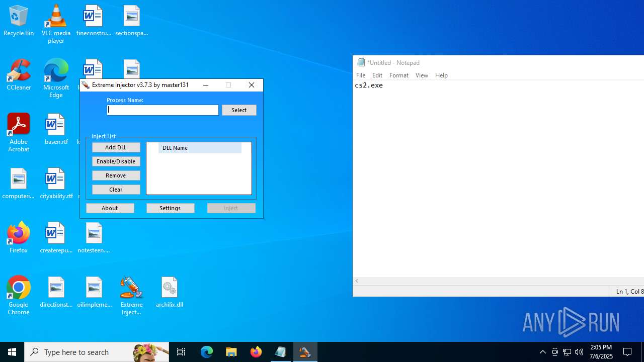
Task: Open the fineconstru Word document icon
Action: click(x=94, y=21)
